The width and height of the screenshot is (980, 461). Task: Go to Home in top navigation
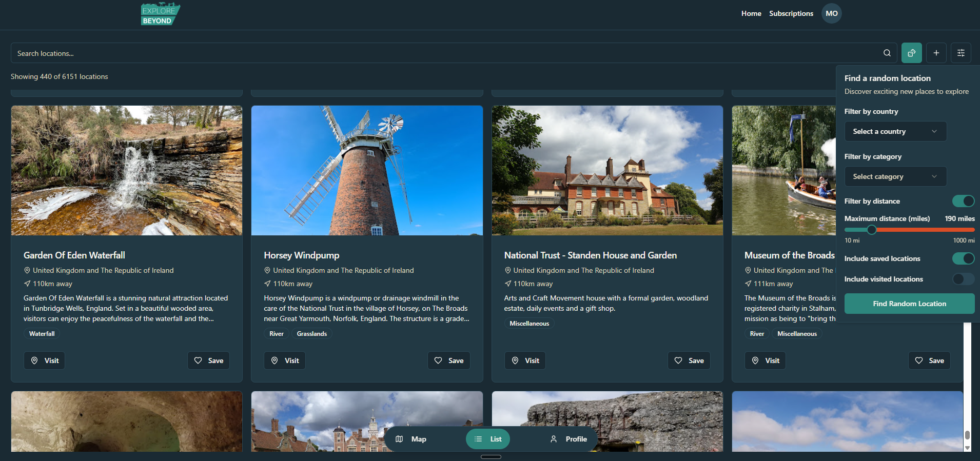click(751, 13)
